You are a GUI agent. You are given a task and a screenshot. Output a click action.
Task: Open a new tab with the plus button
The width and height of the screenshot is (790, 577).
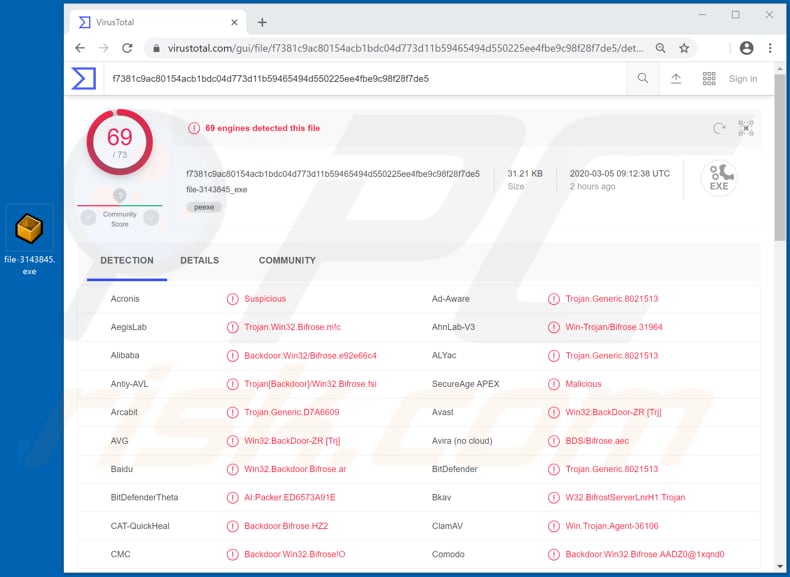tap(262, 22)
